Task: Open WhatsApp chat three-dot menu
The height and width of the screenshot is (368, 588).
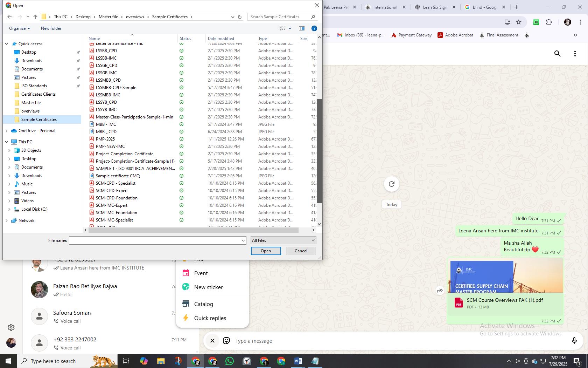Action: pos(575,54)
